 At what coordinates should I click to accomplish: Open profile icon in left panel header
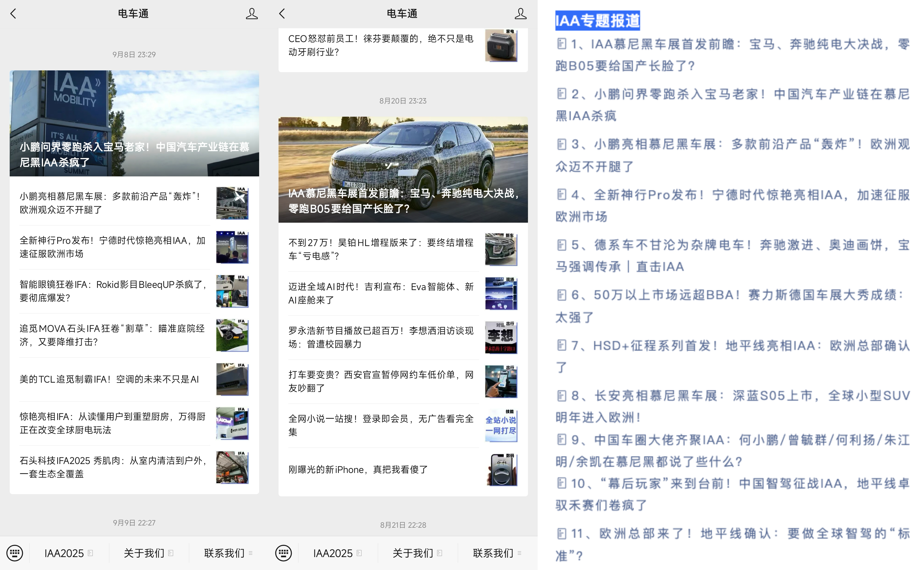[252, 14]
